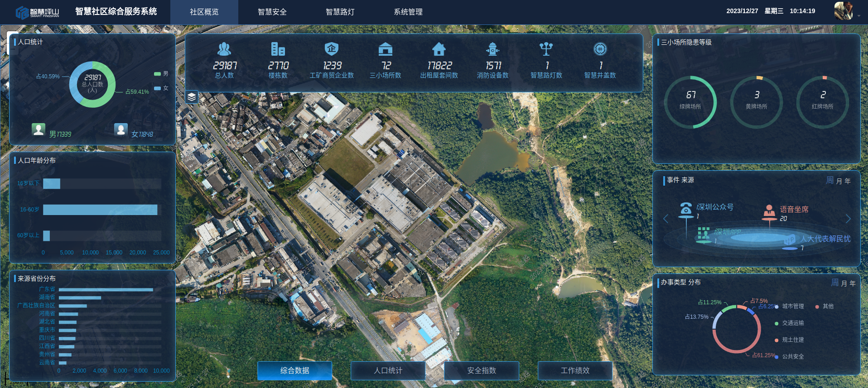Image resolution: width=868 pixels, height=388 pixels.
Task: Show next event source with right chevron
Action: 848,219
